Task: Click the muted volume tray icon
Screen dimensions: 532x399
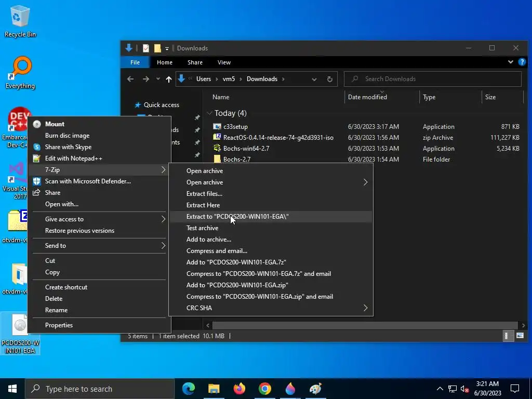Action: [x=464, y=389]
